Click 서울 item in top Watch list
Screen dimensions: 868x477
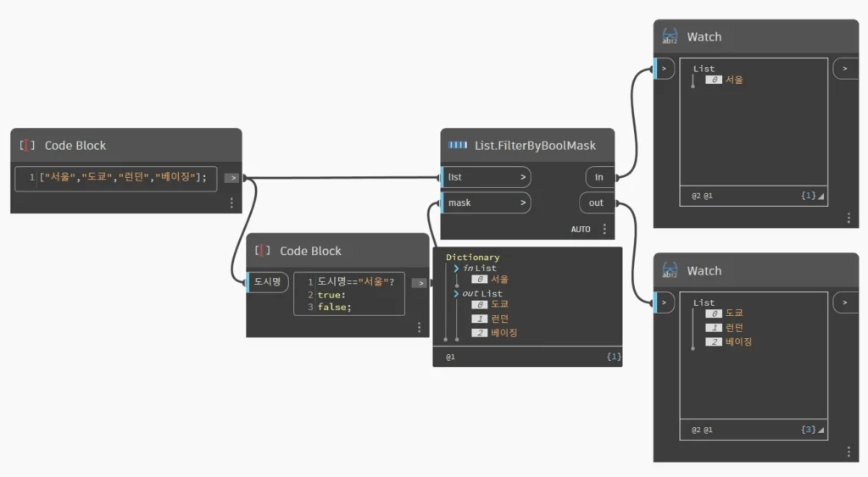point(734,80)
